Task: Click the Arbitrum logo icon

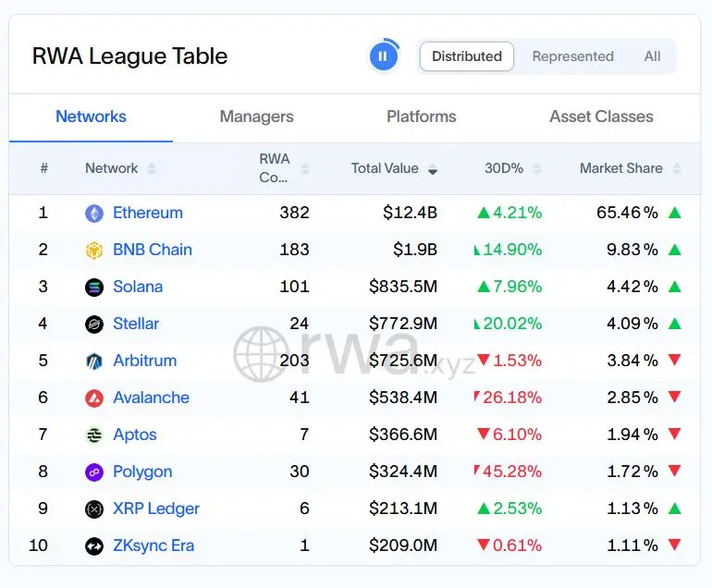Action: tap(94, 361)
